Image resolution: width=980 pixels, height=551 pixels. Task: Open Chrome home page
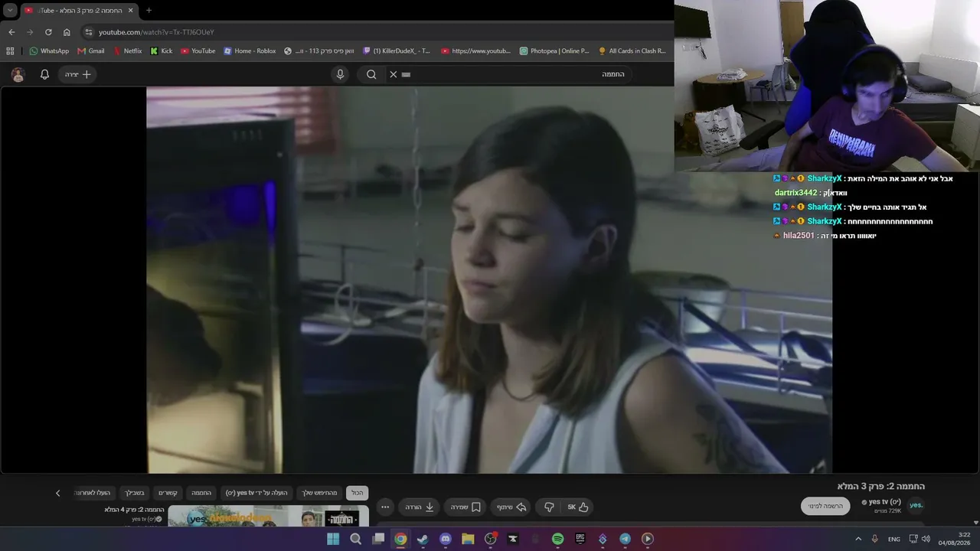click(67, 32)
